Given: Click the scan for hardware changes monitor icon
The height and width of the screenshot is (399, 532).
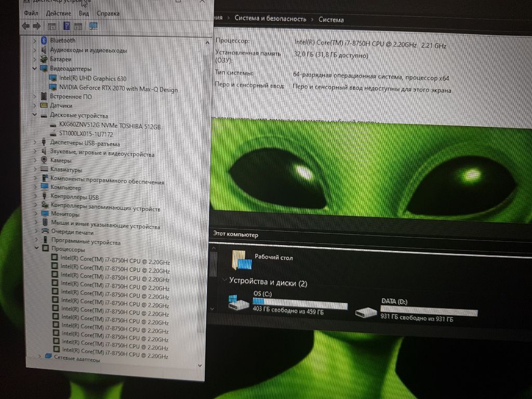Looking at the screenshot, I should click(94, 26).
